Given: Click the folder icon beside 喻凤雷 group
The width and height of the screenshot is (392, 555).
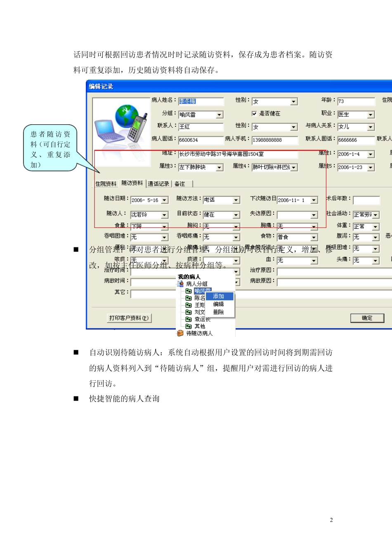Looking at the screenshot, I should coord(188,291).
